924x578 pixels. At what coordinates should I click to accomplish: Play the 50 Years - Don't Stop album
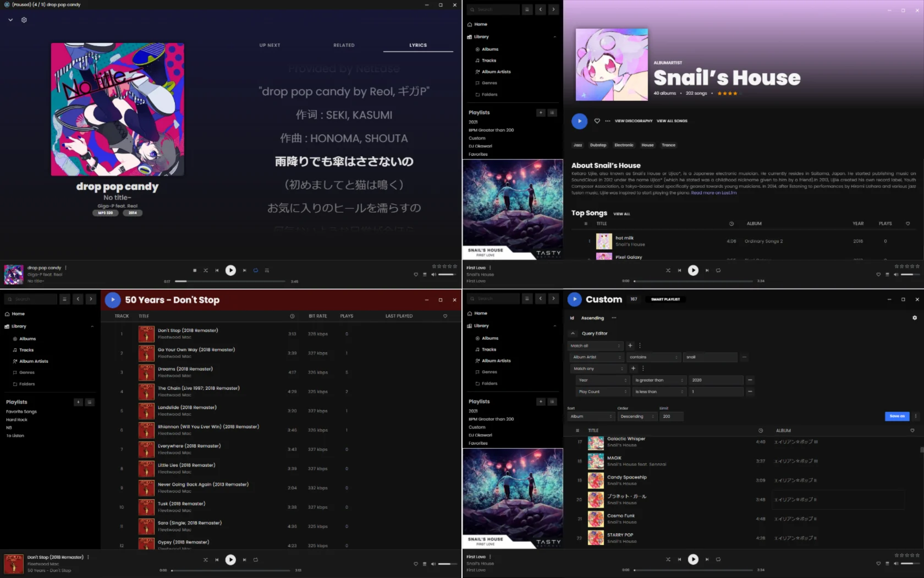(113, 300)
